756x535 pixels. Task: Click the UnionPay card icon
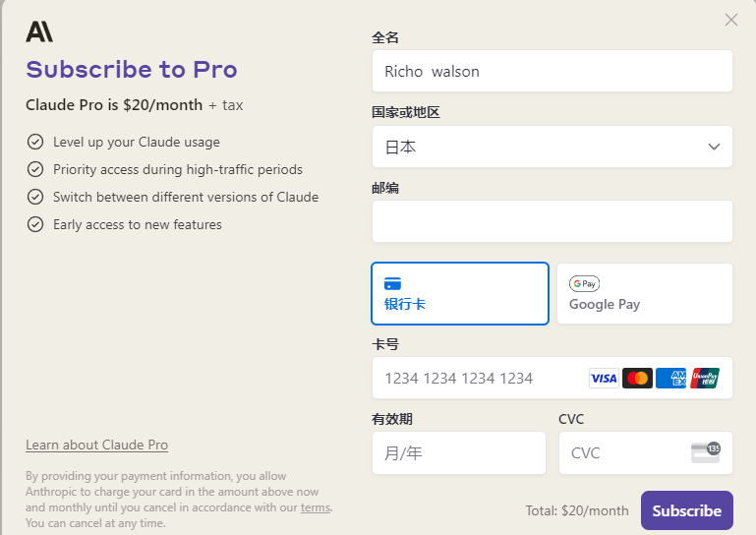(x=705, y=378)
